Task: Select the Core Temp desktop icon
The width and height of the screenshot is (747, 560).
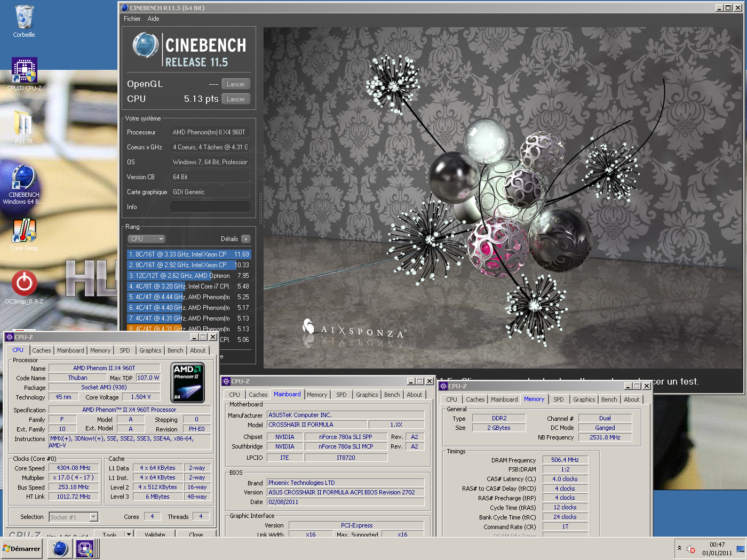Action: (x=24, y=234)
